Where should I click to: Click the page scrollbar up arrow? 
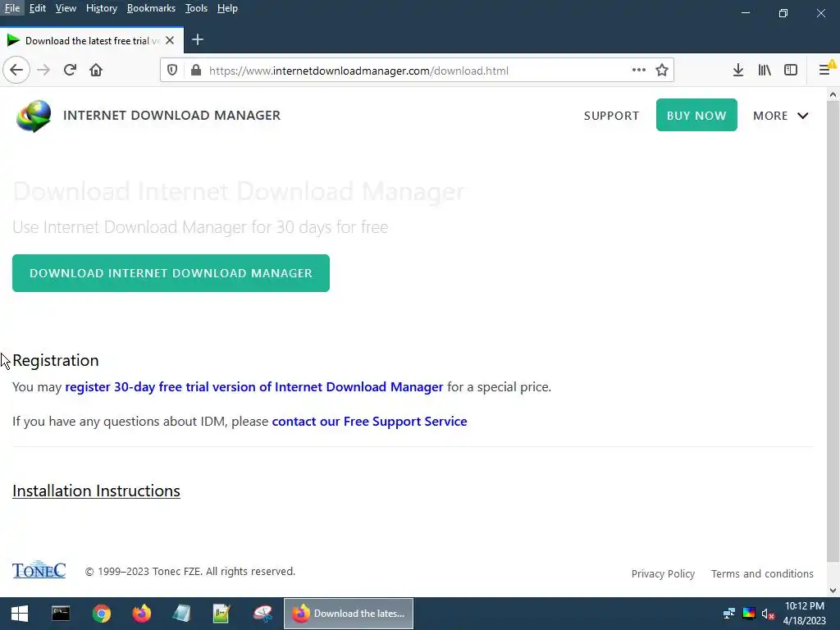[x=833, y=95]
